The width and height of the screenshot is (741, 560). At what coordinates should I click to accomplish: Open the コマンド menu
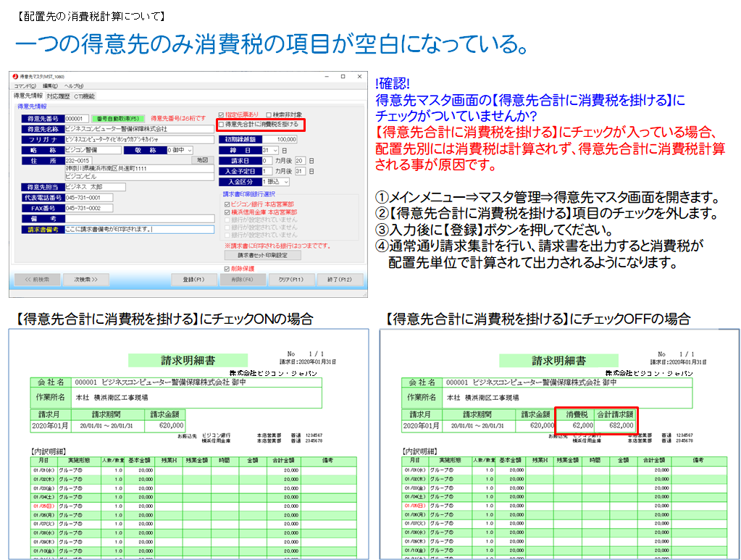point(24,85)
